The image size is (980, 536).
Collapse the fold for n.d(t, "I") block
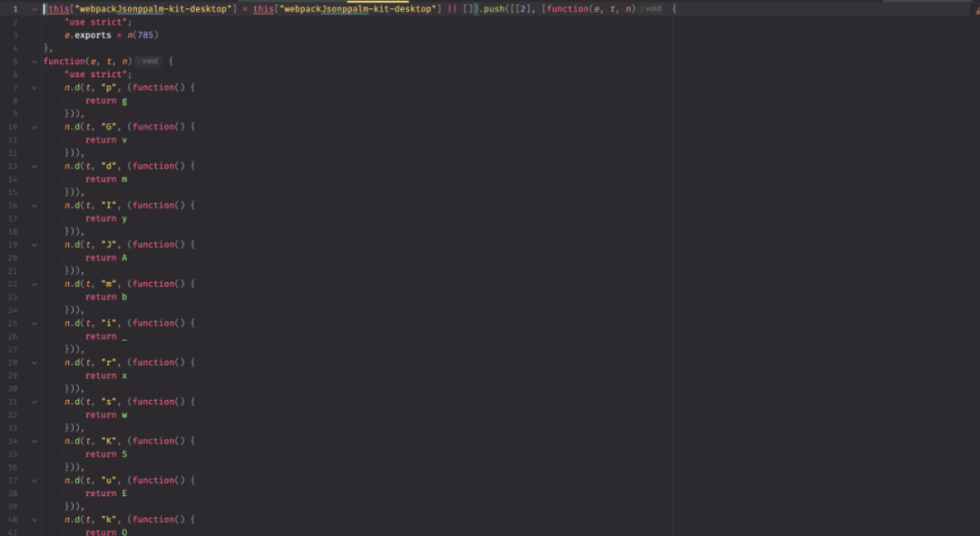[34, 206]
